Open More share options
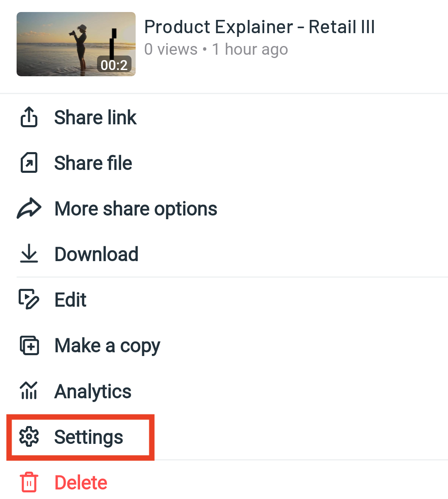This screenshot has width=448, height=499. (136, 208)
